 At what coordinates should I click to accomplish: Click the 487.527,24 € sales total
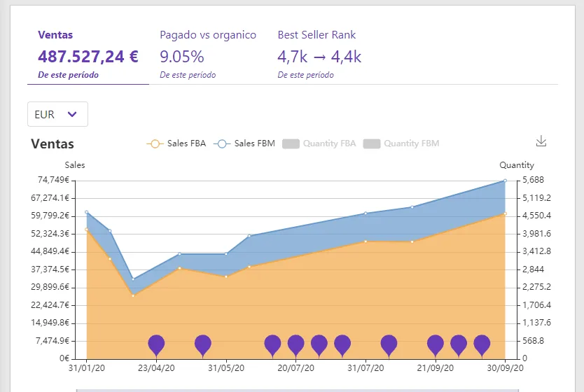pyautogui.click(x=88, y=57)
